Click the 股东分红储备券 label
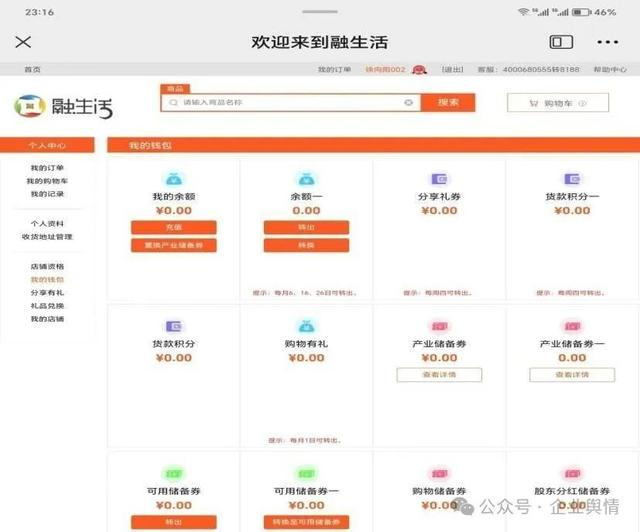The width and height of the screenshot is (640, 532). 572,491
